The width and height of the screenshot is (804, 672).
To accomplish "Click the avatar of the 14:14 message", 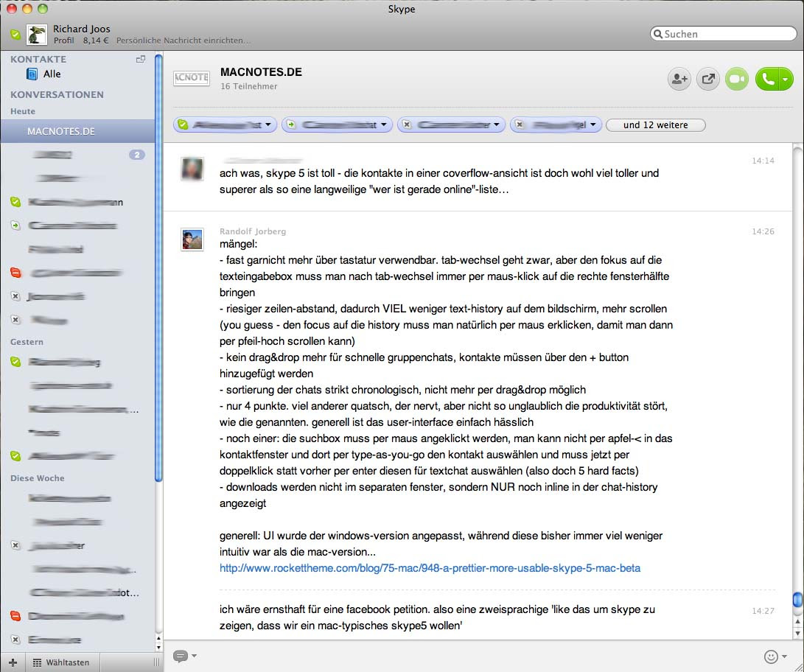I will tap(192, 169).
